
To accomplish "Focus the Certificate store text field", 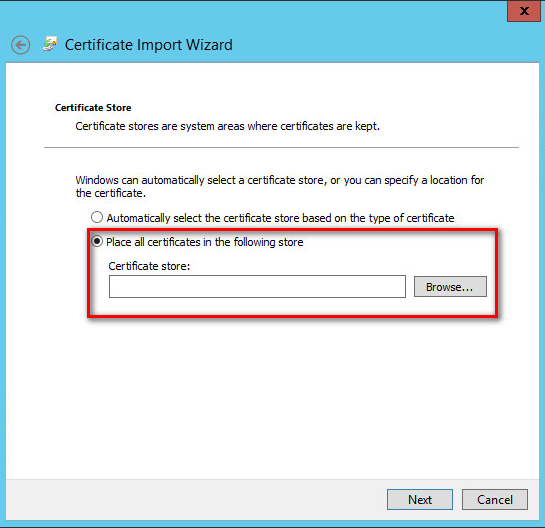I will click(257, 287).
